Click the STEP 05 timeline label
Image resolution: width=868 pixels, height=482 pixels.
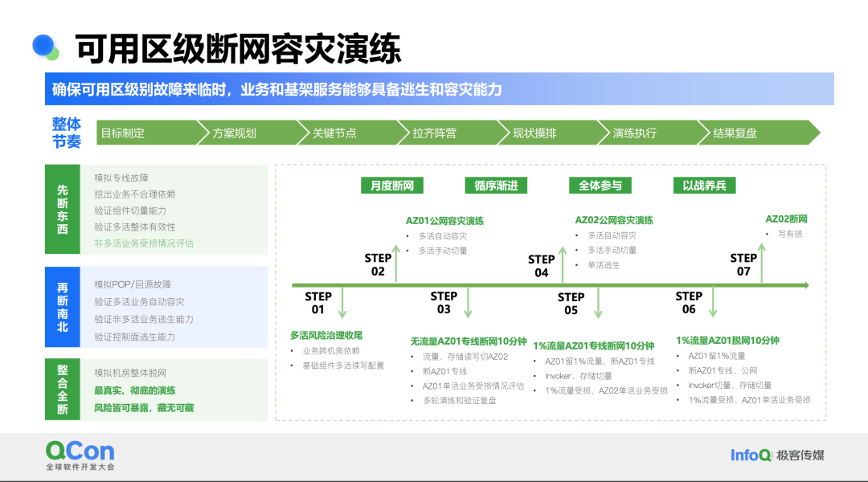(571, 304)
